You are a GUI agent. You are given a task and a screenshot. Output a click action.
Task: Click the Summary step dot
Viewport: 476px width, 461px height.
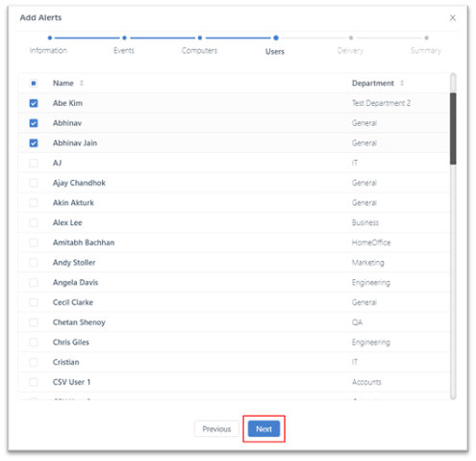pyautogui.click(x=426, y=38)
